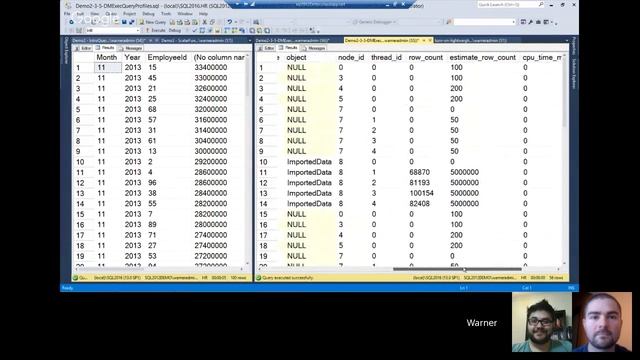Screen dimensions: 640x360
Task: Open the Window menu
Action: (x=184, y=13)
